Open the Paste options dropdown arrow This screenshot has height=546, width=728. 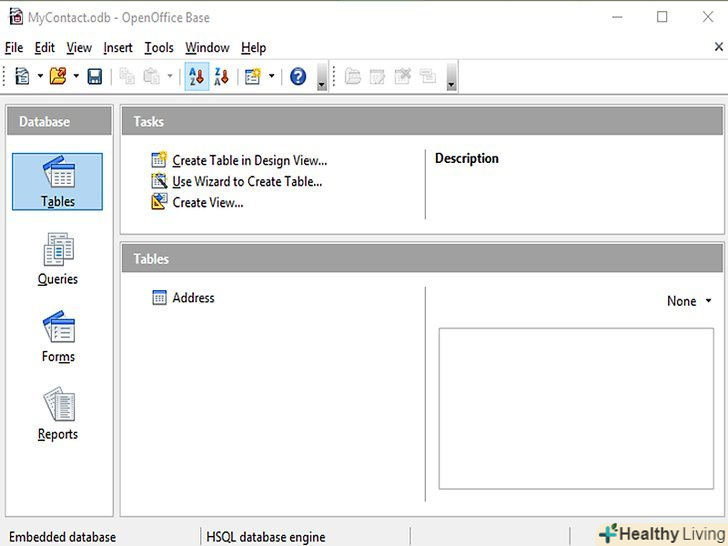coord(169,76)
